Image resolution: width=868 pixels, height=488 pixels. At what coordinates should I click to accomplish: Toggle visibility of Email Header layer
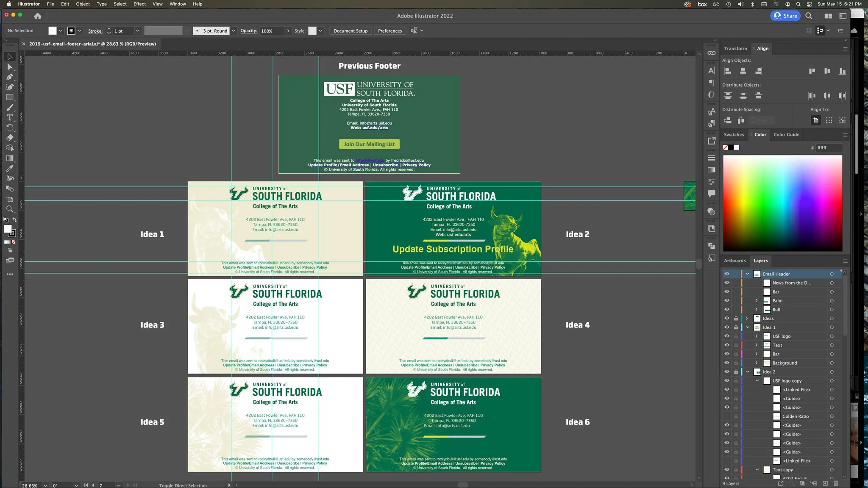(x=727, y=274)
